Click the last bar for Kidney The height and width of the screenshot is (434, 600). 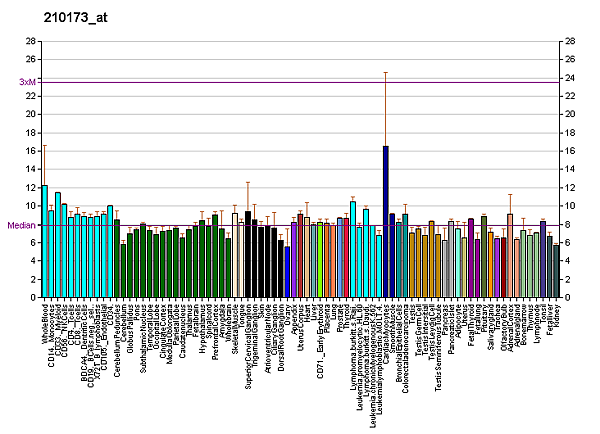click(x=556, y=271)
